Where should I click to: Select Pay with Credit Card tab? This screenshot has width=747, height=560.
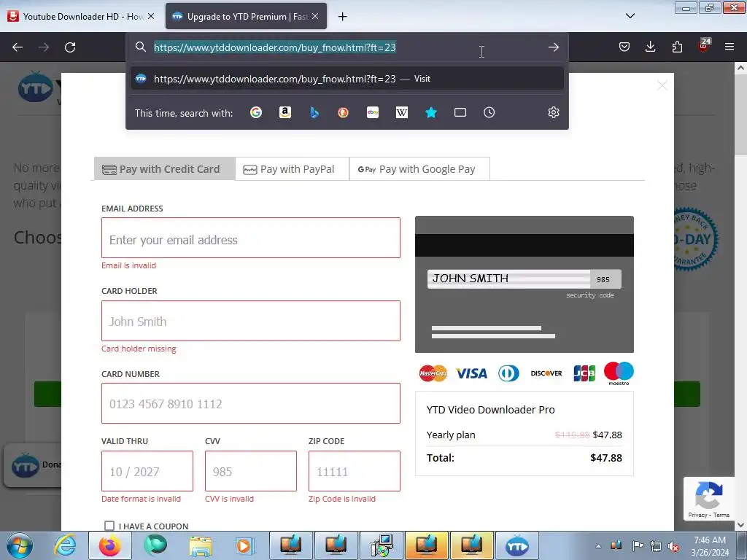tap(164, 169)
